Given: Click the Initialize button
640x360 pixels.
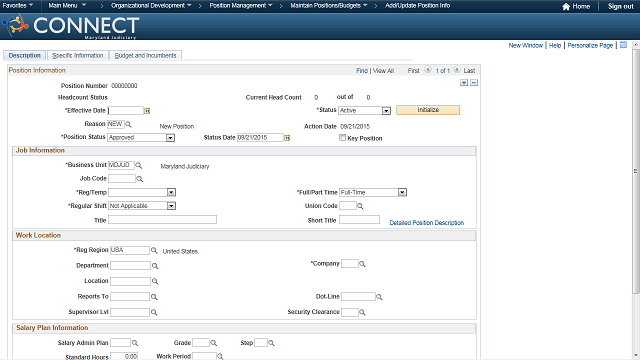Looking at the screenshot, I should (x=428, y=110).
